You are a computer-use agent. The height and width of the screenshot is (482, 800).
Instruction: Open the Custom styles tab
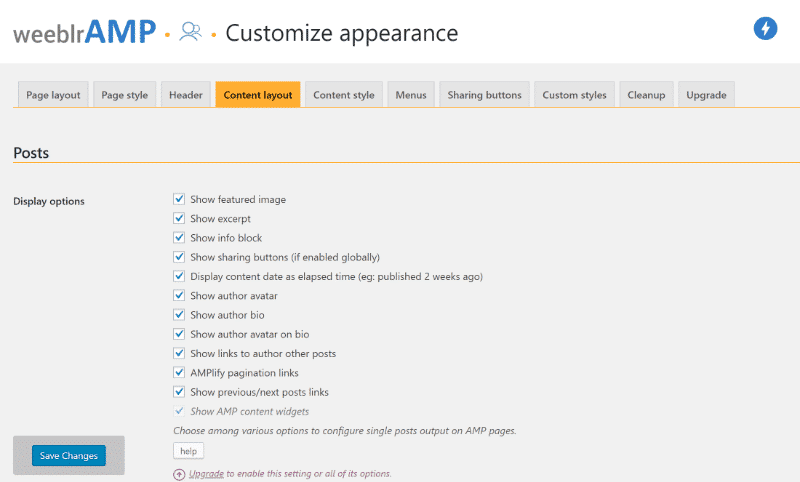[x=574, y=95]
